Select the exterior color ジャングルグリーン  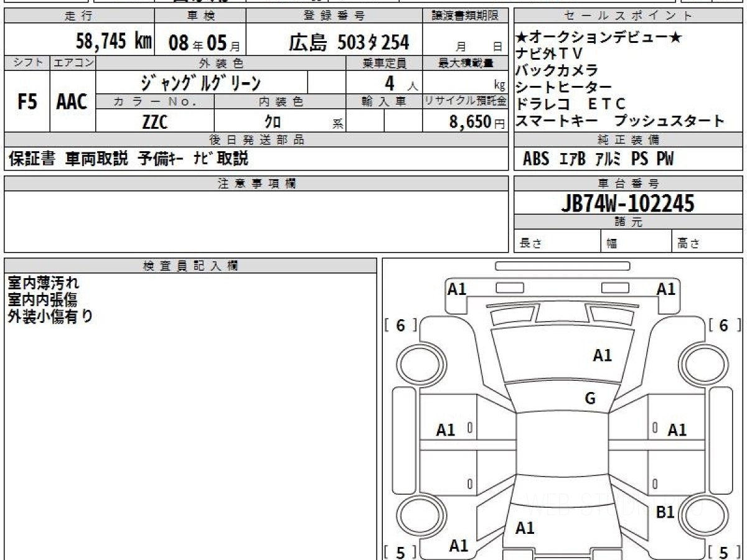tap(200, 83)
